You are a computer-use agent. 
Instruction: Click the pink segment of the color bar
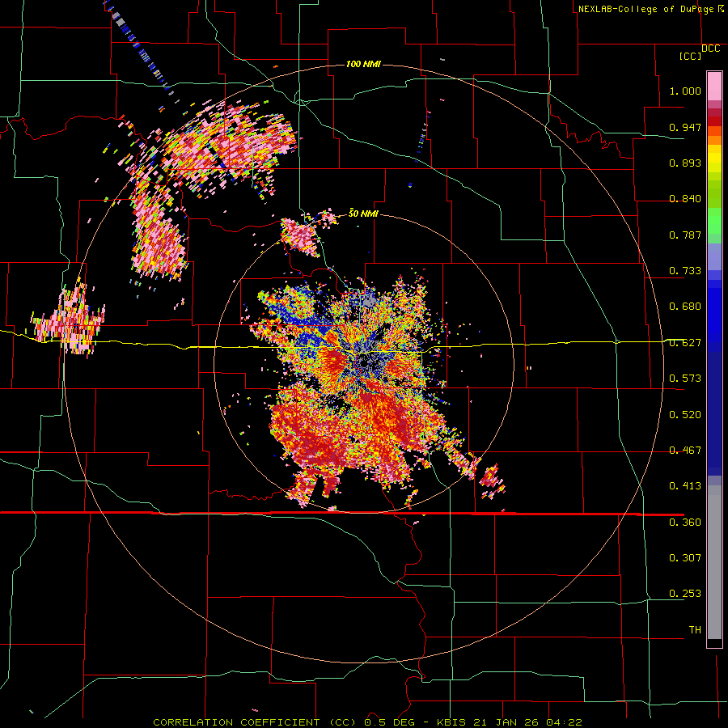[714, 86]
